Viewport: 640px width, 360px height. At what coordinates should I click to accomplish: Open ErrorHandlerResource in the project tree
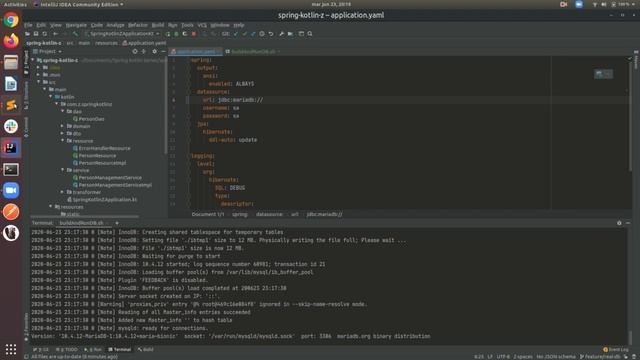tap(102, 148)
